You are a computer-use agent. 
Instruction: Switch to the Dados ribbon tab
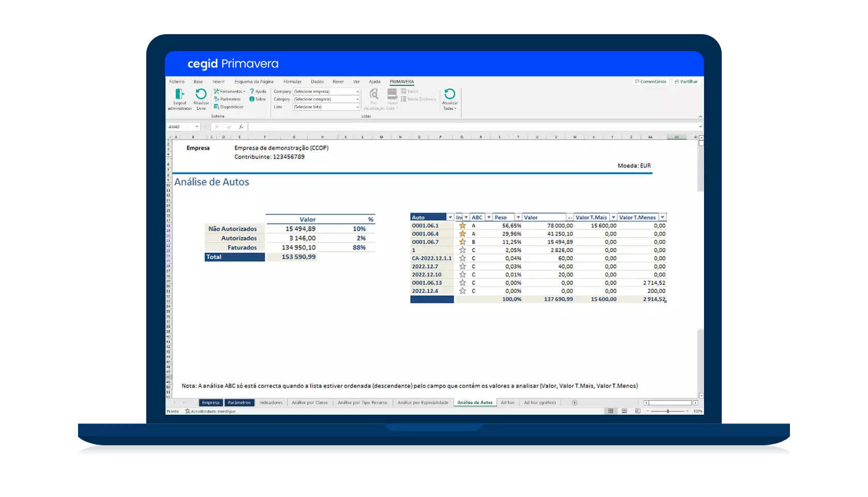click(x=317, y=82)
